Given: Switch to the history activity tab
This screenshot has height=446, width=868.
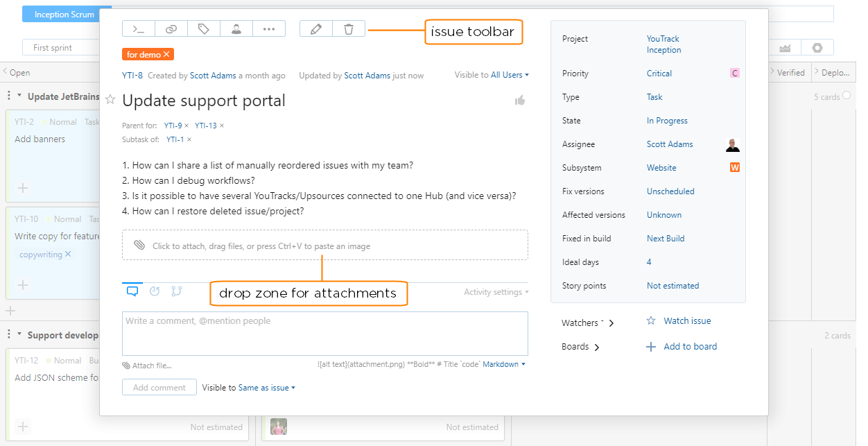Looking at the screenshot, I should tap(155, 291).
